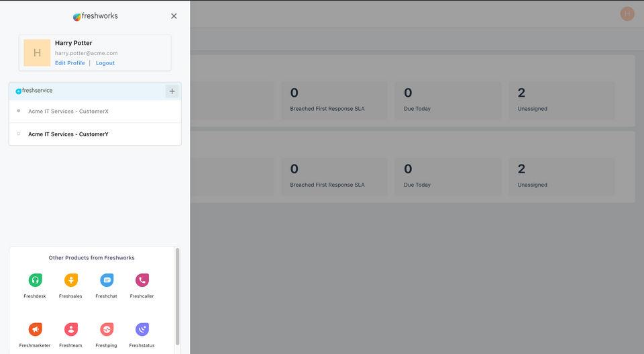Click the freshservice header label

tap(38, 91)
